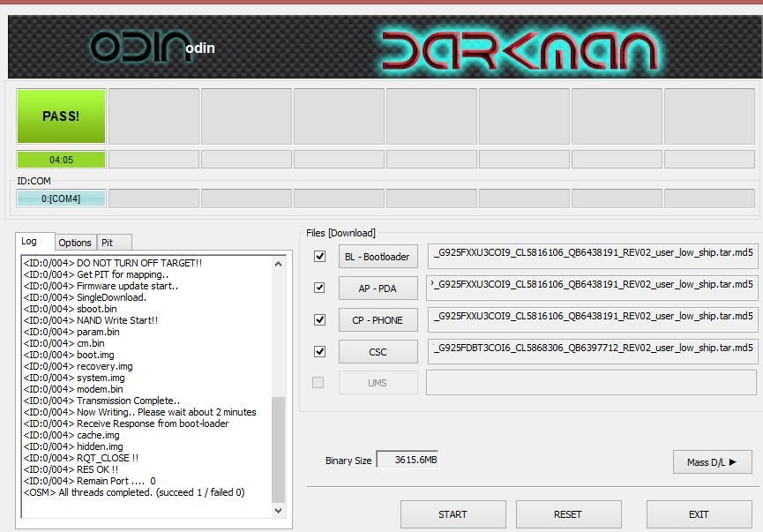Click the CSC file path field
This screenshot has width=763, height=532.
(593, 351)
